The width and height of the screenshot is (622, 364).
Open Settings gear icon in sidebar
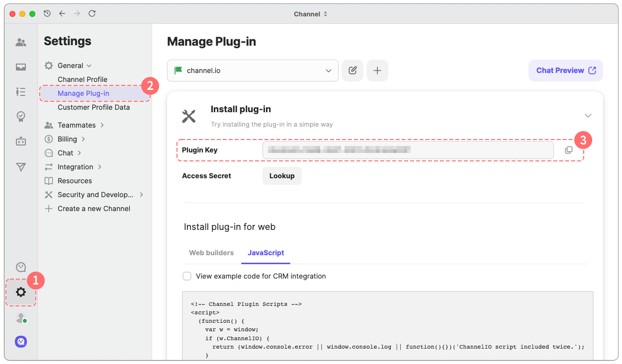(21, 292)
